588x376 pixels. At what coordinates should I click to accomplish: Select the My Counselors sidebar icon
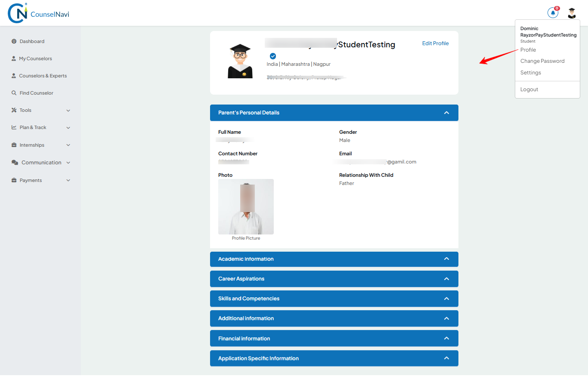14,59
